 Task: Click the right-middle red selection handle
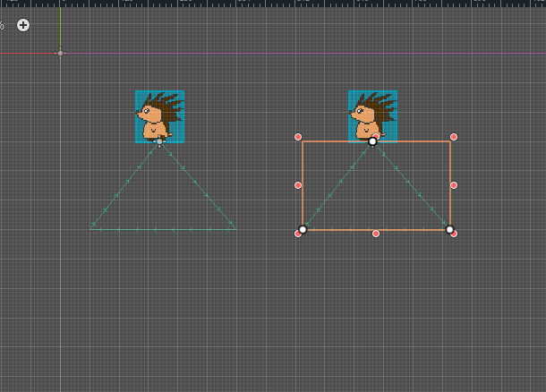(x=454, y=185)
